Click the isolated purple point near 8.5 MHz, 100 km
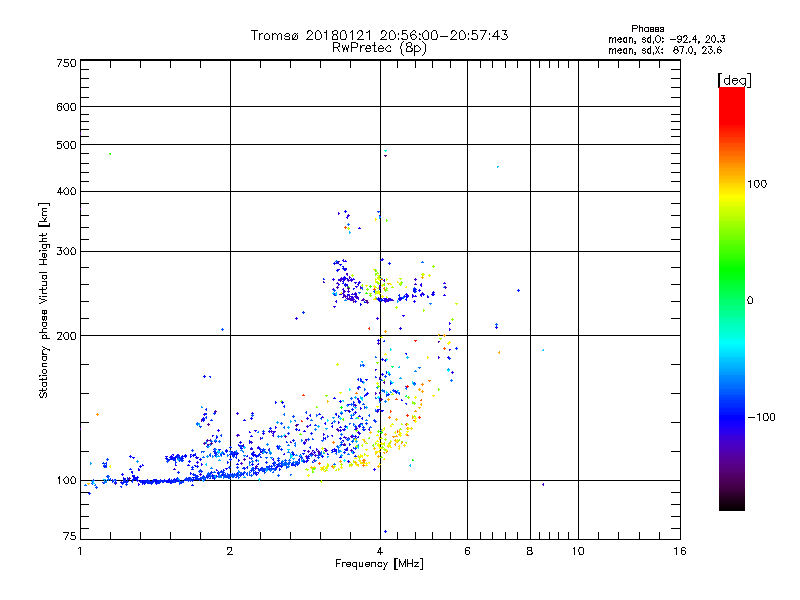800x600 pixels. tap(543, 484)
